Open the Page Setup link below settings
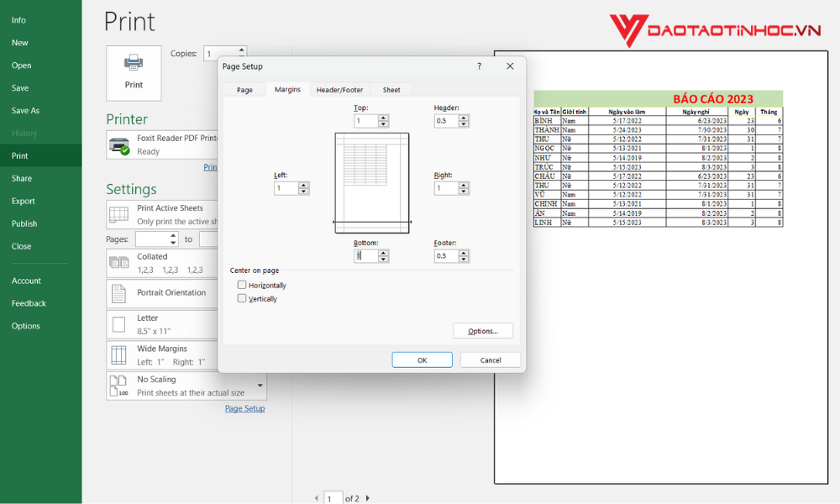Viewport: 840px width, 504px height. (244, 408)
